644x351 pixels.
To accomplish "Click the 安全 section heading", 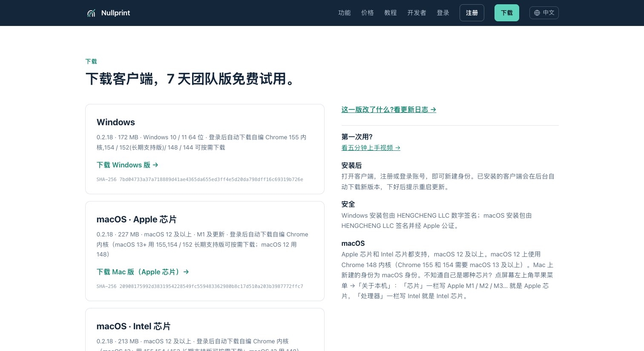I will coord(348,204).
